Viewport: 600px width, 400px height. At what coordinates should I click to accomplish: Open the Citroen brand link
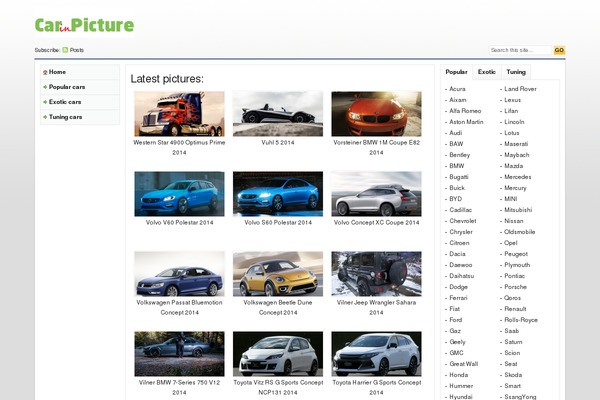459,243
